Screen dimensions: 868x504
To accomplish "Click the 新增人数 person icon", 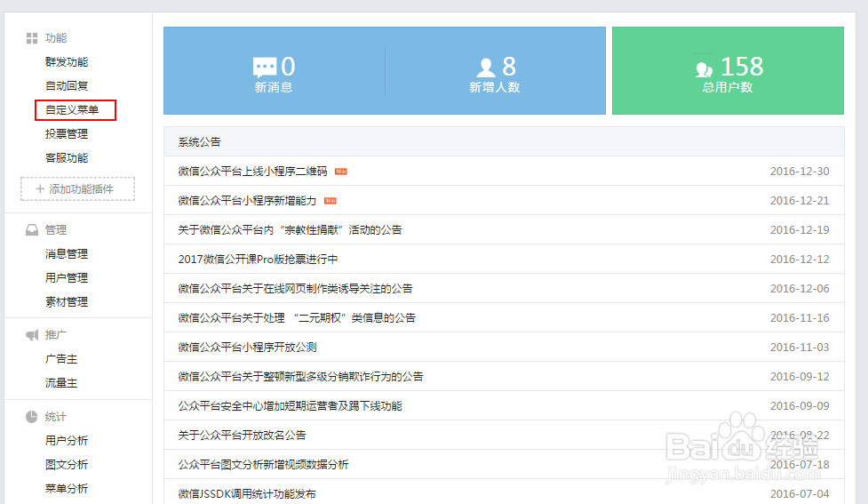I will pos(485,67).
